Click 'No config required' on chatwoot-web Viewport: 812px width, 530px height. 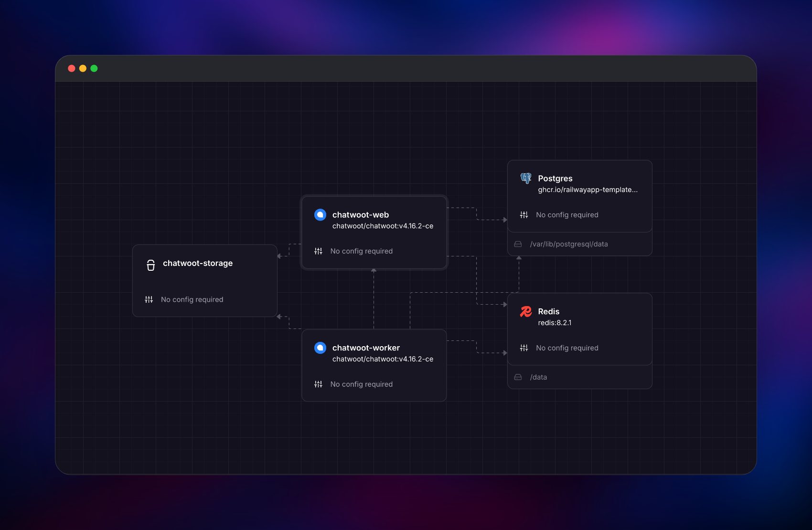click(362, 251)
